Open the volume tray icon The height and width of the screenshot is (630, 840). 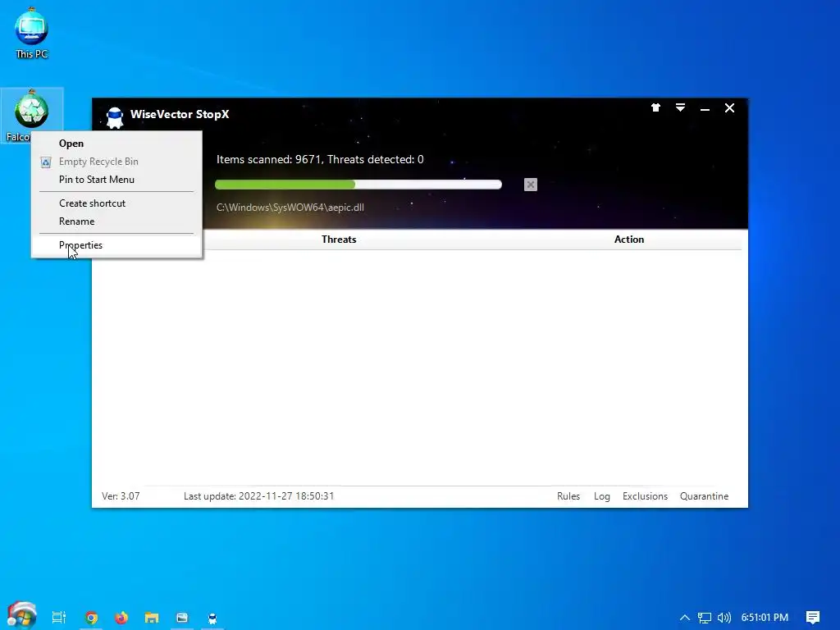pyautogui.click(x=724, y=618)
